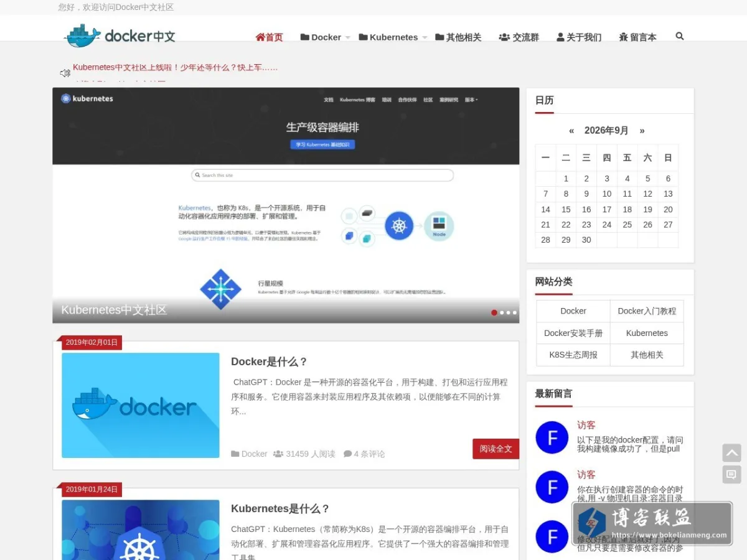The height and width of the screenshot is (560, 747).
Task: Open the Kubernetes navigation menu item
Action: click(x=388, y=37)
